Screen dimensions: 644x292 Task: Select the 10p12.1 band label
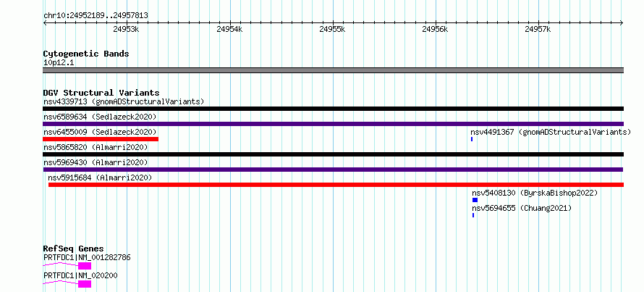(59, 63)
